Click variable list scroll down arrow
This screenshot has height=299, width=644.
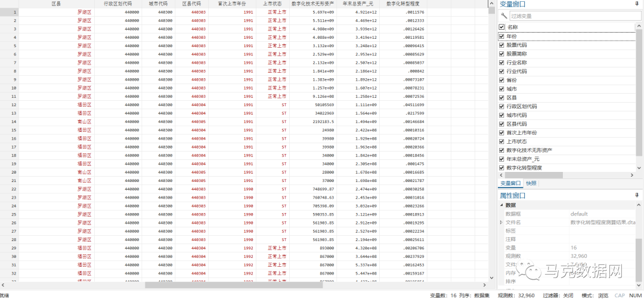[639, 168]
